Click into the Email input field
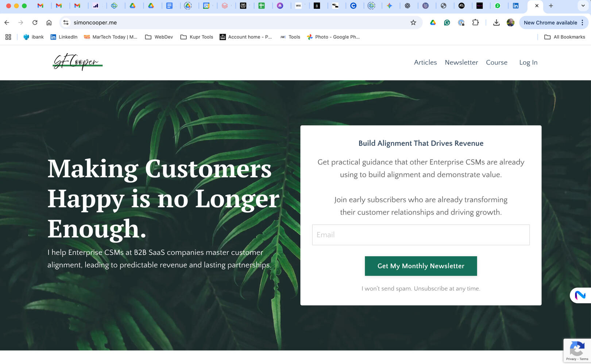This screenshot has width=591, height=364. click(421, 235)
